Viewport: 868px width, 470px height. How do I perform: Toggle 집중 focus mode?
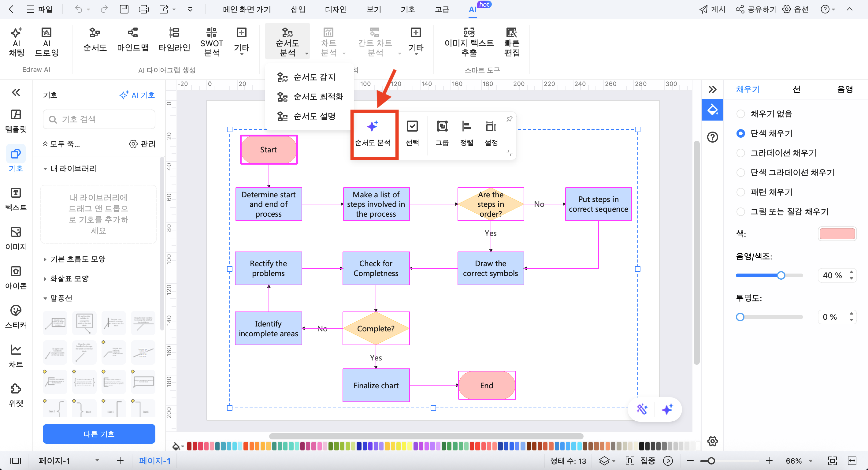click(x=640, y=461)
